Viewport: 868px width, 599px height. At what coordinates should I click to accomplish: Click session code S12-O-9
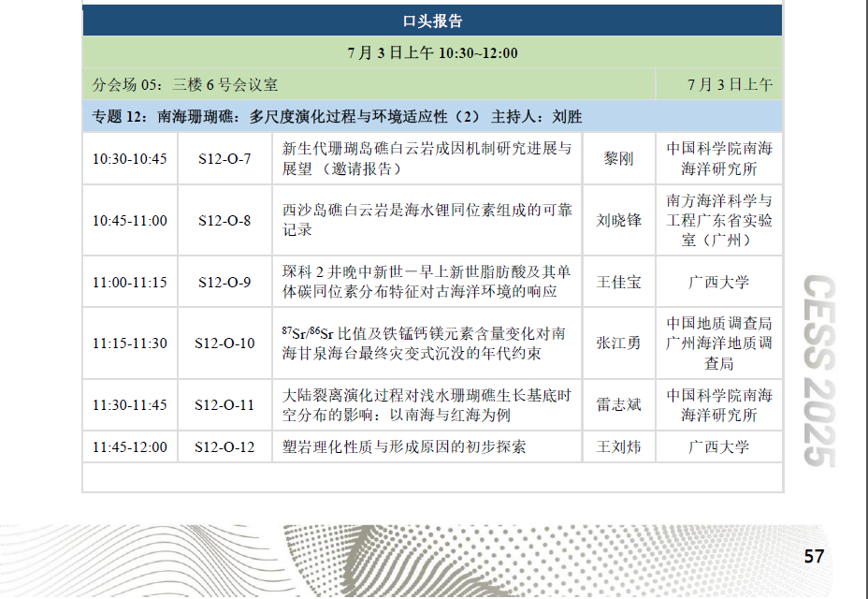click(x=224, y=282)
